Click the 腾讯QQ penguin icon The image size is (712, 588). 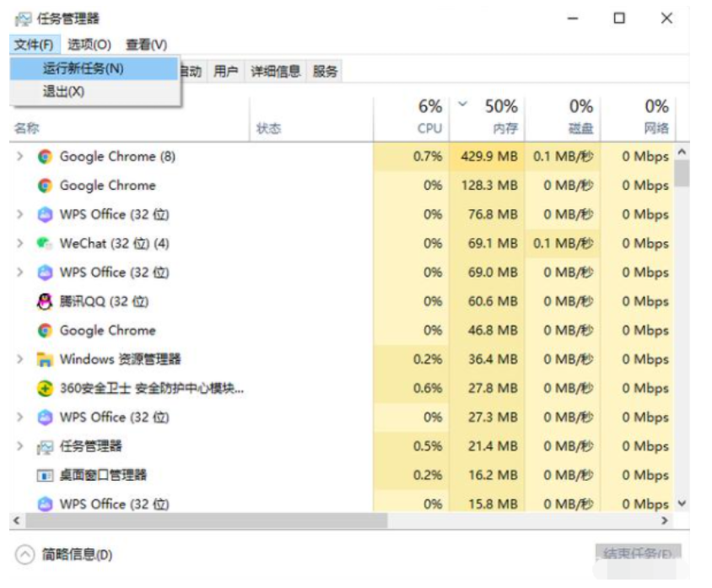click(45, 301)
